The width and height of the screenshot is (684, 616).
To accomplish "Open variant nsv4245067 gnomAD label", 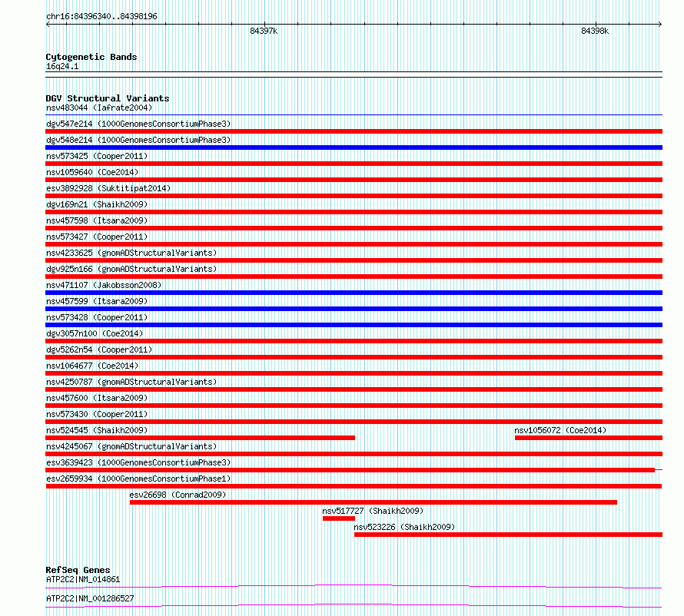I will click(x=131, y=446).
